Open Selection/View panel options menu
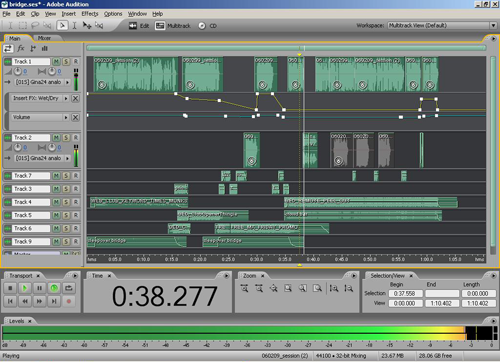Image resolution: width=500 pixels, height=362 pixels. tap(493, 276)
